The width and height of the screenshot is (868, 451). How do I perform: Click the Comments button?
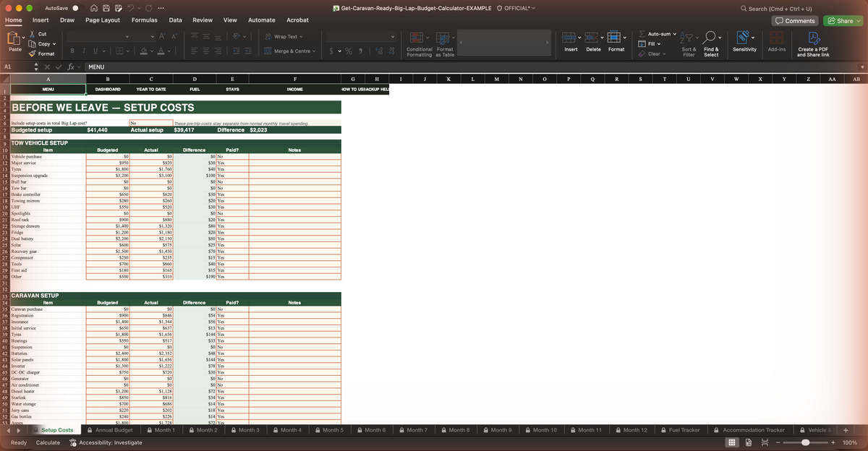(x=795, y=21)
